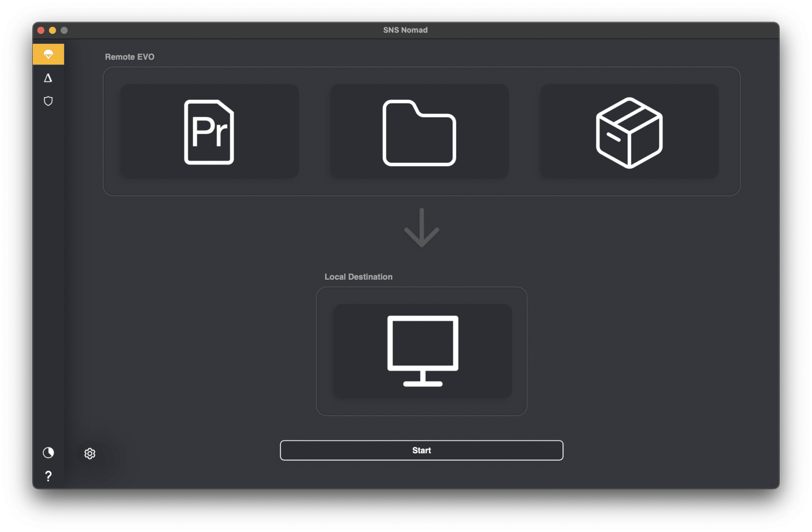Click the downward transfer arrow
812x532 pixels.
click(x=421, y=227)
